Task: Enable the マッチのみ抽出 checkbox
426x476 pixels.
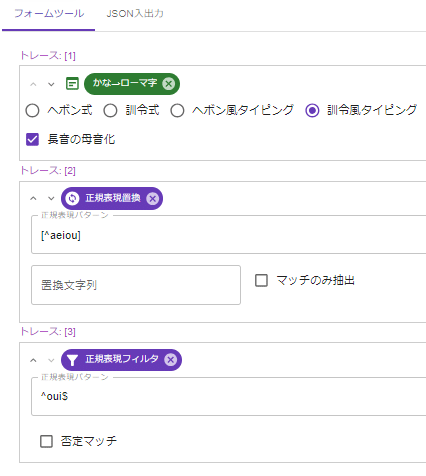Action: point(261,280)
